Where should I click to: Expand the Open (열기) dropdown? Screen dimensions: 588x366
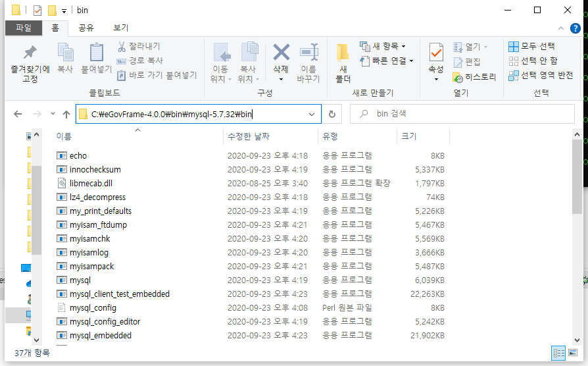point(485,47)
